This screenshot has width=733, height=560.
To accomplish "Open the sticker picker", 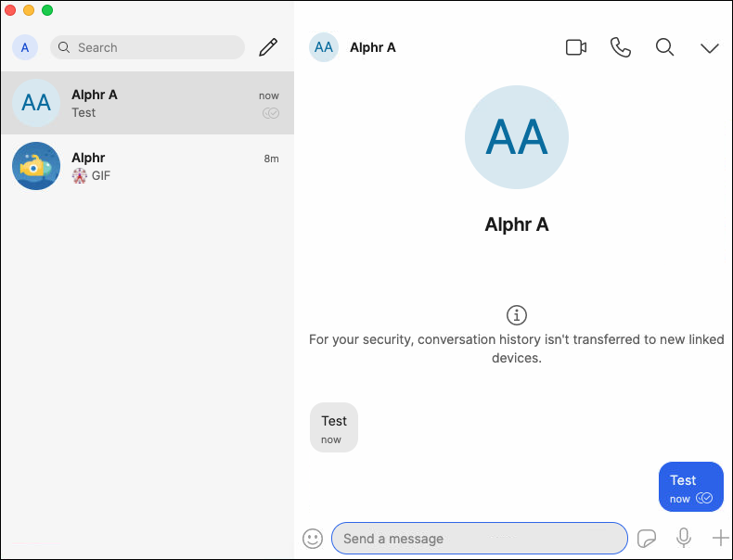I will pos(647,538).
